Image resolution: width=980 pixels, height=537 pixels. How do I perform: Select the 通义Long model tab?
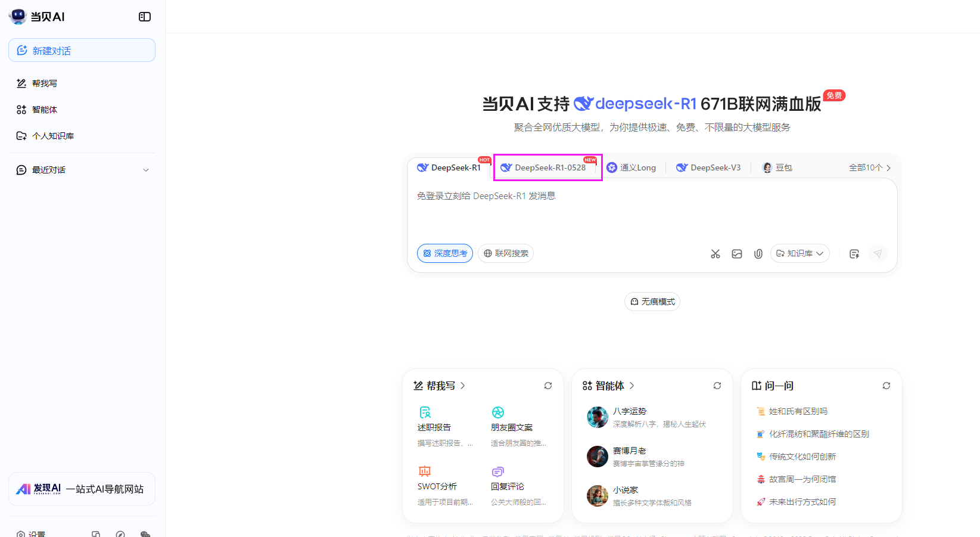pyautogui.click(x=631, y=167)
